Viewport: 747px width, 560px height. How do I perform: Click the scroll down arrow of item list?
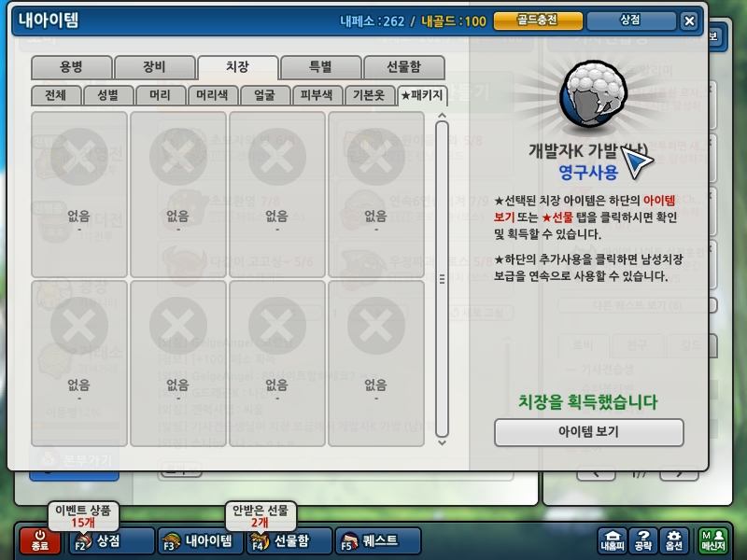[x=442, y=442]
